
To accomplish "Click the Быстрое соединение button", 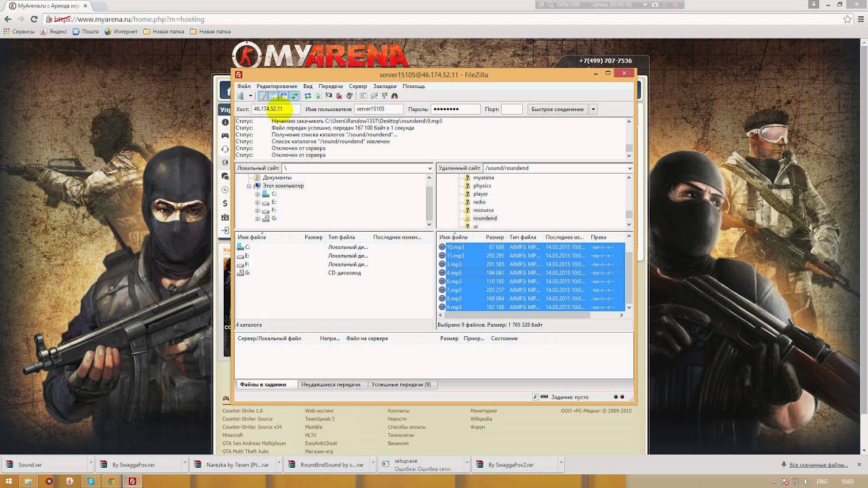I will [x=557, y=109].
